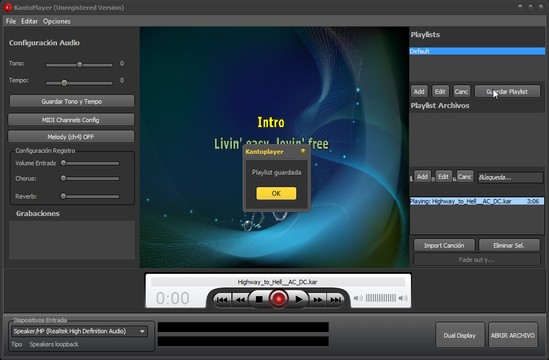Click Edit under Playlists
This screenshot has width=549, height=360.
(440, 91)
